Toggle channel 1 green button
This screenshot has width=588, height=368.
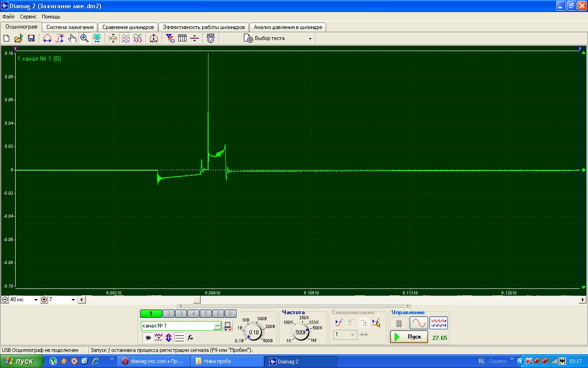(151, 314)
